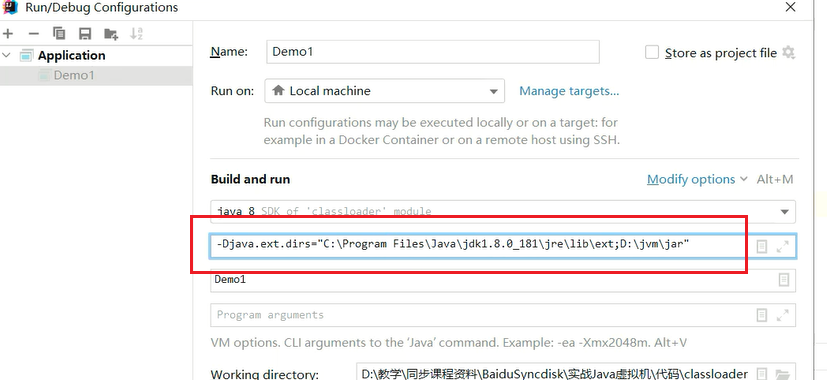
Task: Enable Store as project file checkbox
Action: (652, 52)
